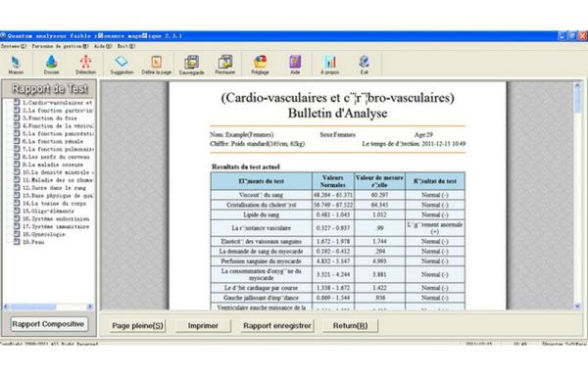588x378 pixels.
Task: Open the Personne de gestion menu
Action: click(x=60, y=46)
